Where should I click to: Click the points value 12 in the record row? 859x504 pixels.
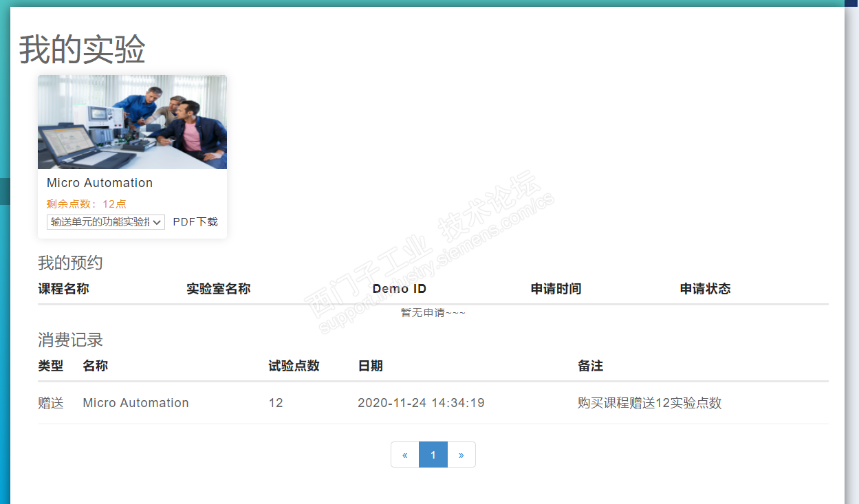pos(276,403)
